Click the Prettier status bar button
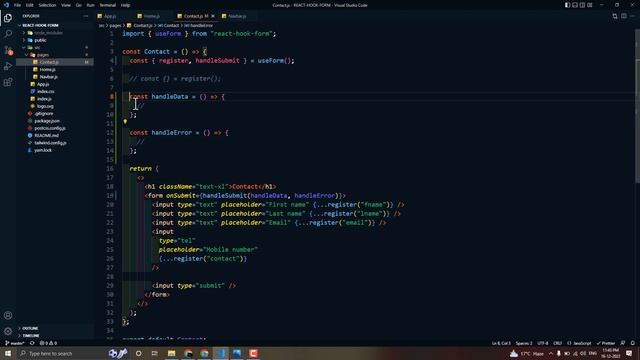Image resolution: width=640 pixels, height=360 pixels. (x=606, y=343)
